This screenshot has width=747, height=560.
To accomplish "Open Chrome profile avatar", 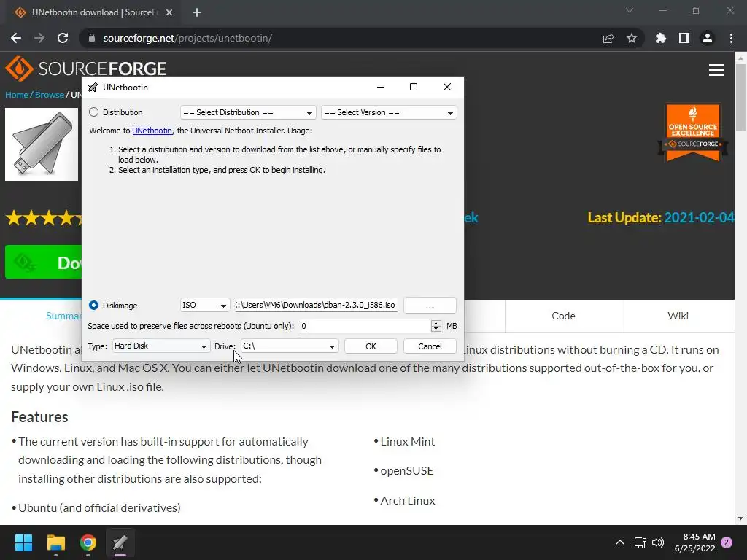I will [x=708, y=38].
